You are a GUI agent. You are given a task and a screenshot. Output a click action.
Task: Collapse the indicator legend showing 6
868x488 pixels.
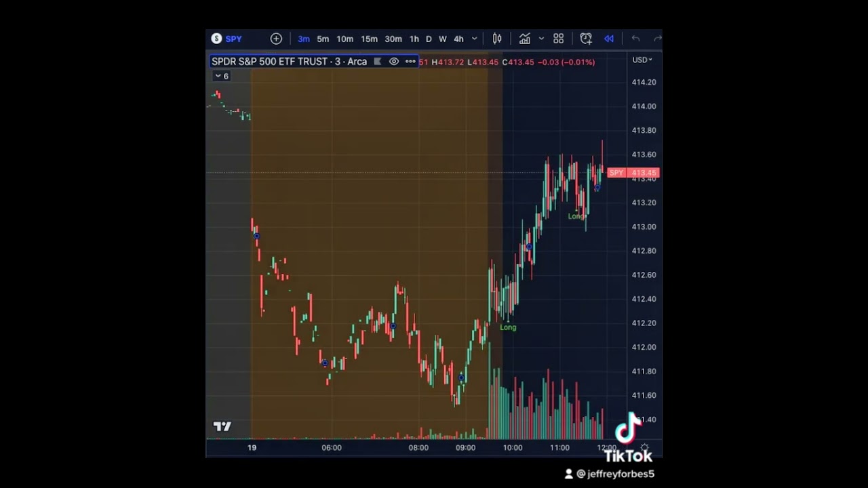point(222,76)
